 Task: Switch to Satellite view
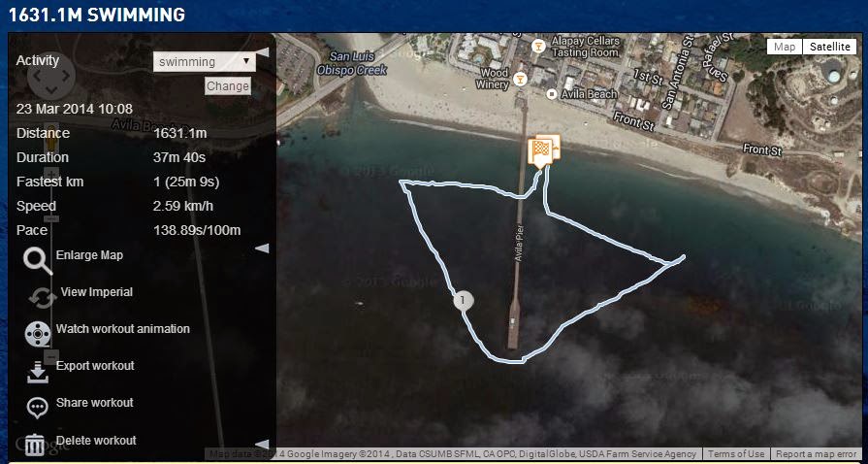point(829,47)
